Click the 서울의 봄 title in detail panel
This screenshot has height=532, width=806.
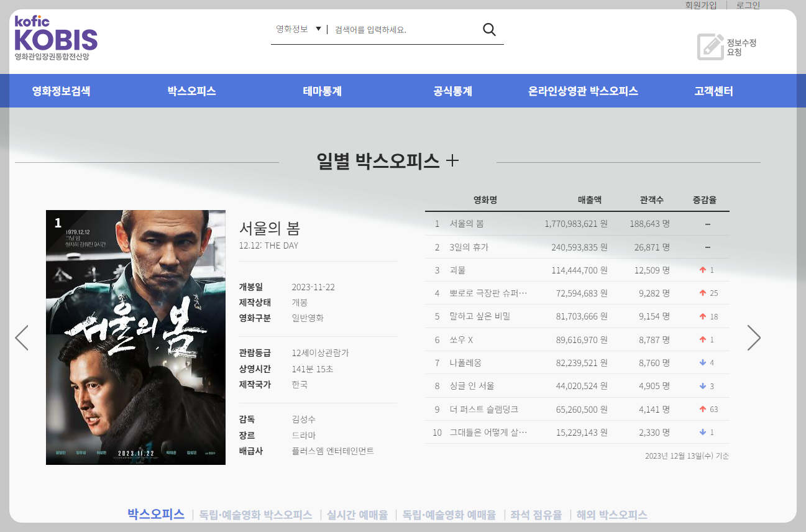(x=270, y=228)
